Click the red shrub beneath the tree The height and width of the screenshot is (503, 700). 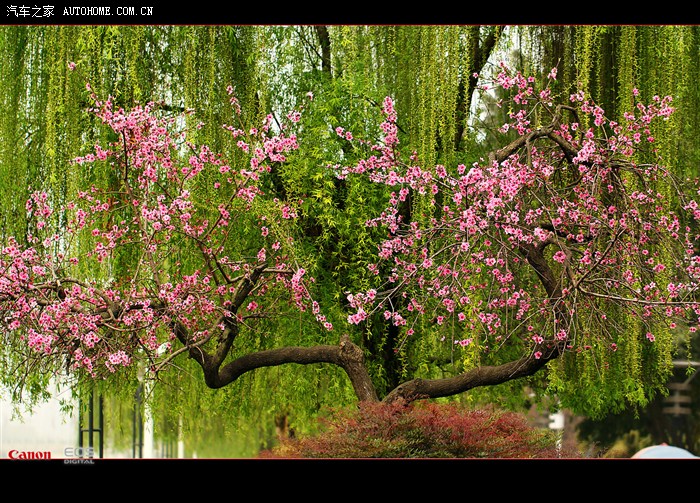pos(420,432)
